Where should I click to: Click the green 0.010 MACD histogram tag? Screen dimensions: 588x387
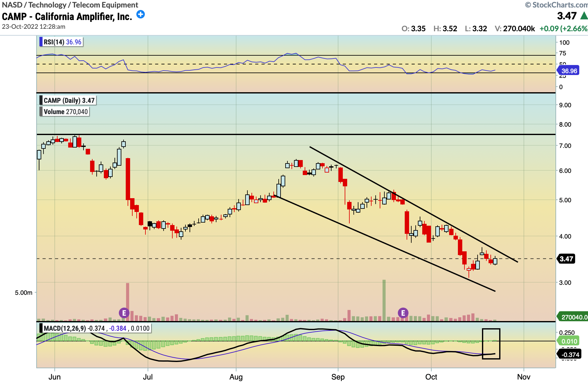pyautogui.click(x=568, y=341)
